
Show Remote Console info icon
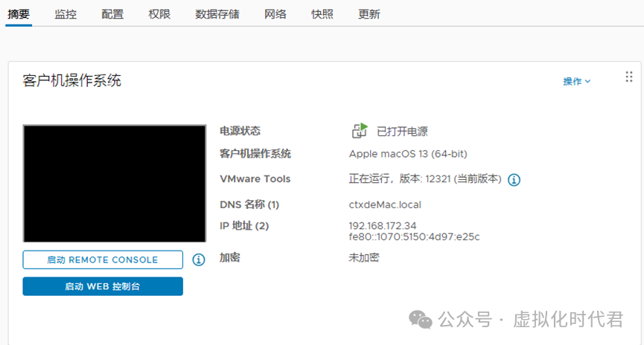[199, 259]
